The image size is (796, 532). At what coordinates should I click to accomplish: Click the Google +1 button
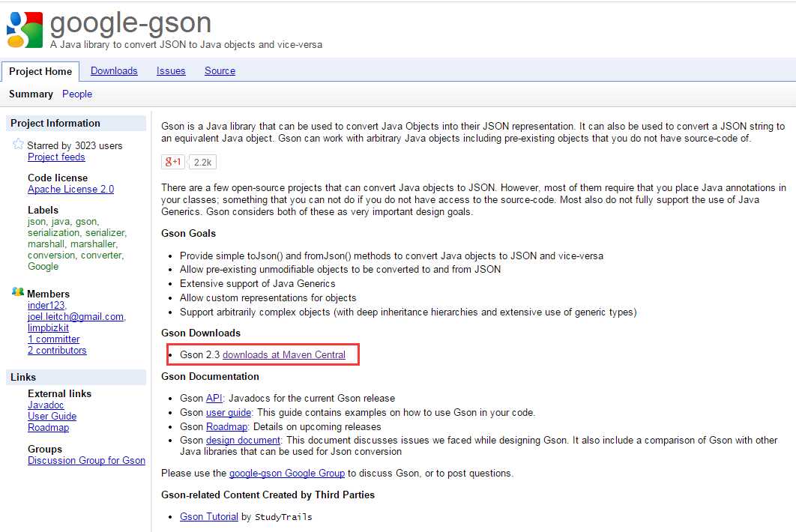pyautogui.click(x=173, y=162)
